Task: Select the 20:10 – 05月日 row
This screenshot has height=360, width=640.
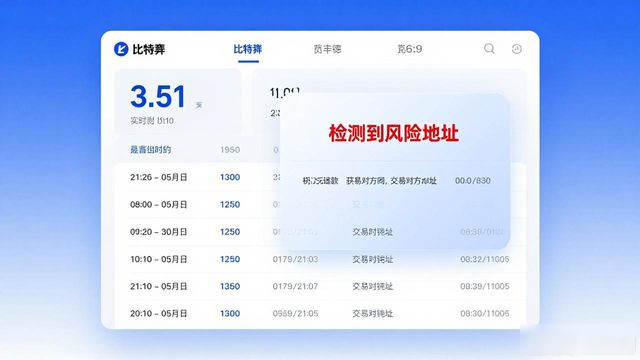Action: tap(320, 313)
